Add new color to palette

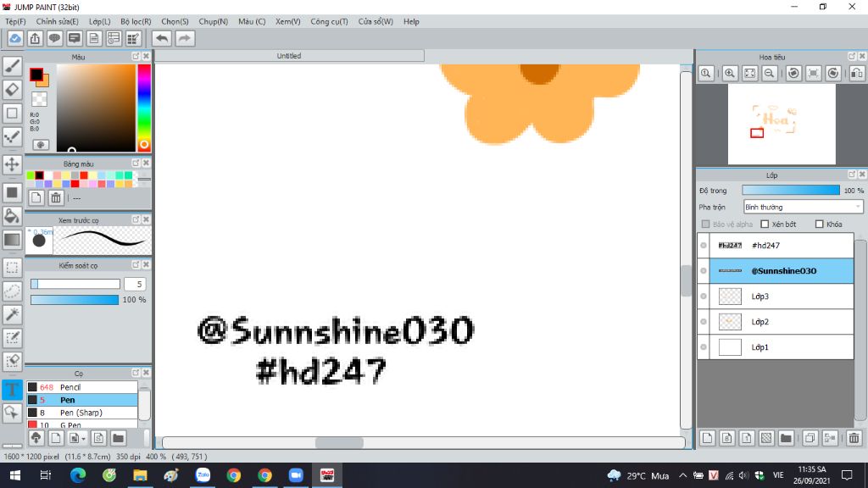point(36,197)
